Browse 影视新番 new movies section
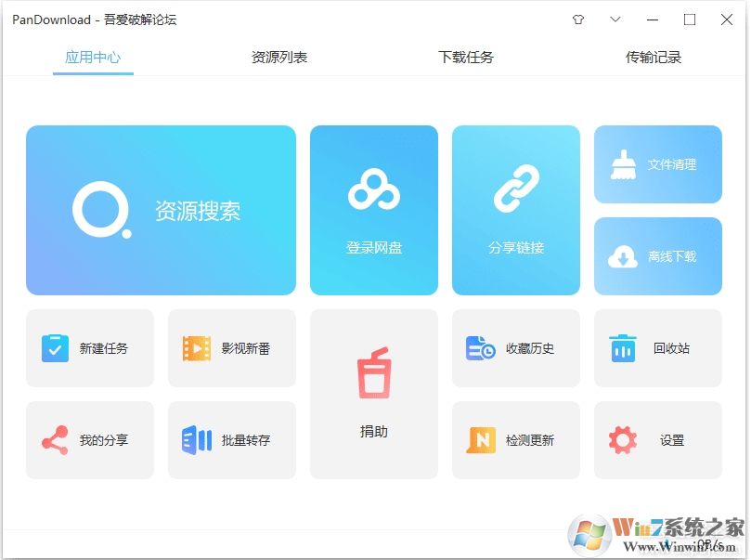 (231, 347)
